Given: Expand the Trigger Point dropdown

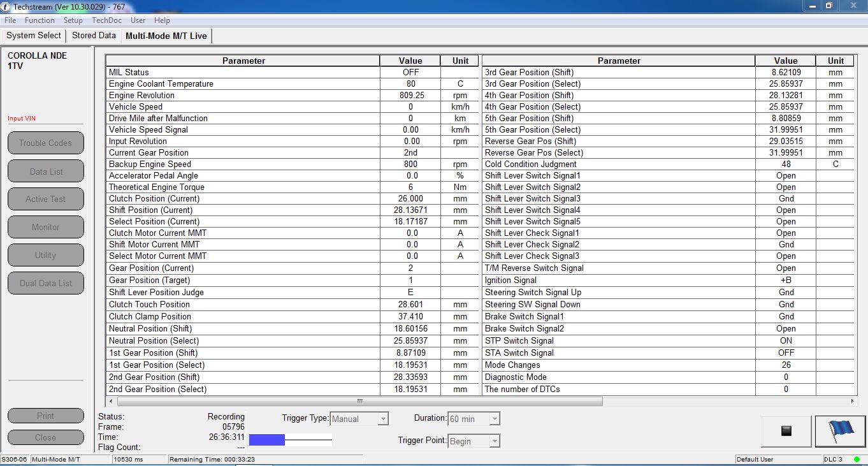Looking at the screenshot, I should pos(494,441).
